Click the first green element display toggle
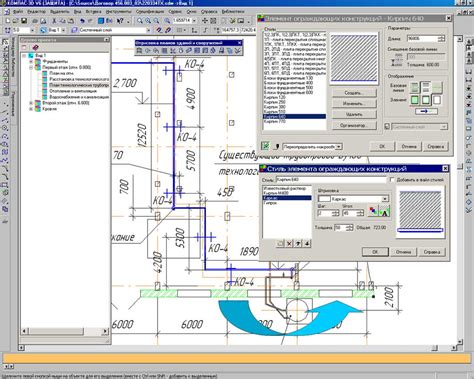This screenshot has height=379, width=474. [x=415, y=100]
